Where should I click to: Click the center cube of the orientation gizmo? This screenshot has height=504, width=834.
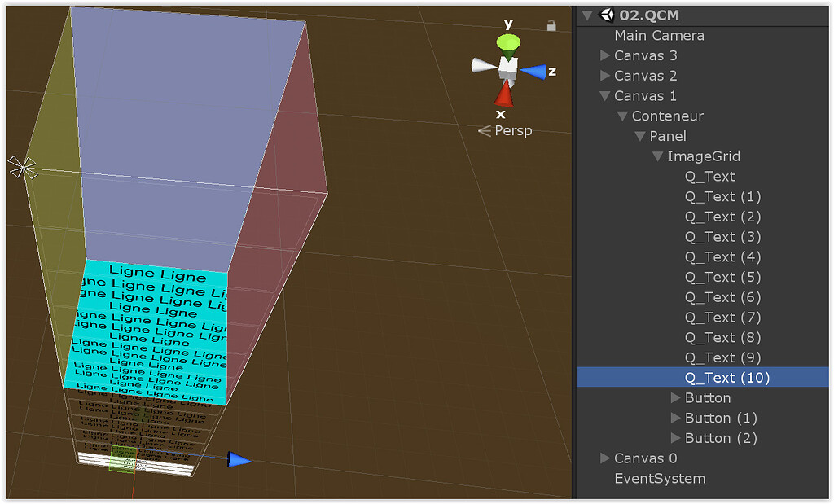click(x=507, y=69)
